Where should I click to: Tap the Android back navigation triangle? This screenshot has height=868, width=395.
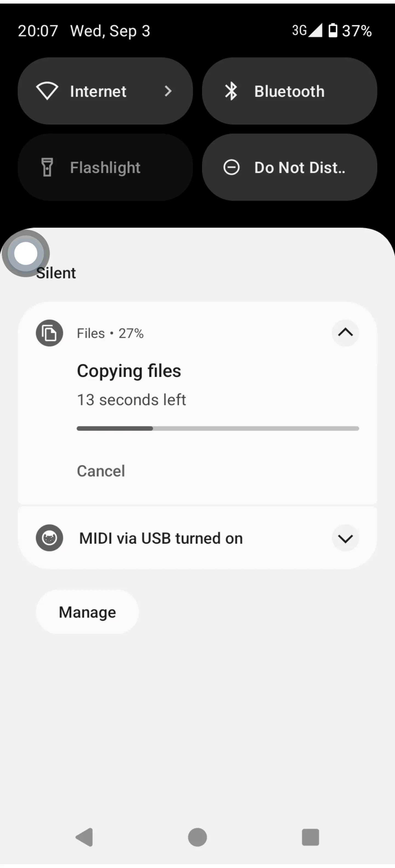pos(84,837)
